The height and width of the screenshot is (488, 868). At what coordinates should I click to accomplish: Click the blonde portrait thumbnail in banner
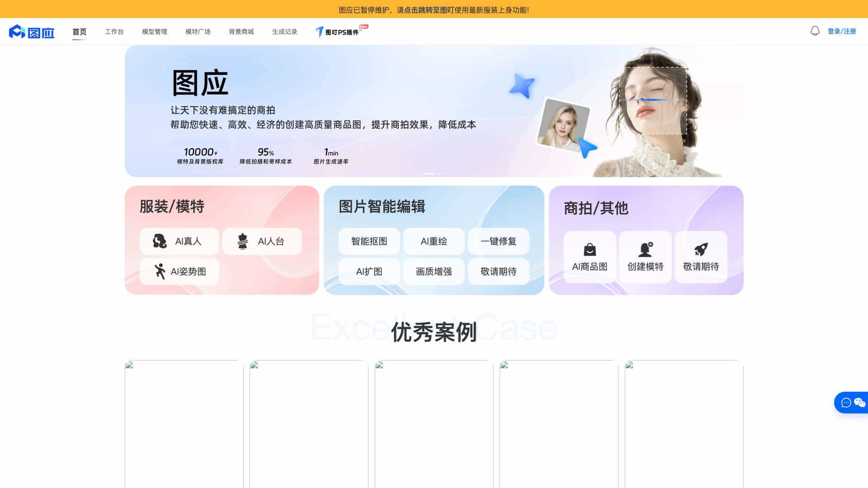[x=563, y=124]
